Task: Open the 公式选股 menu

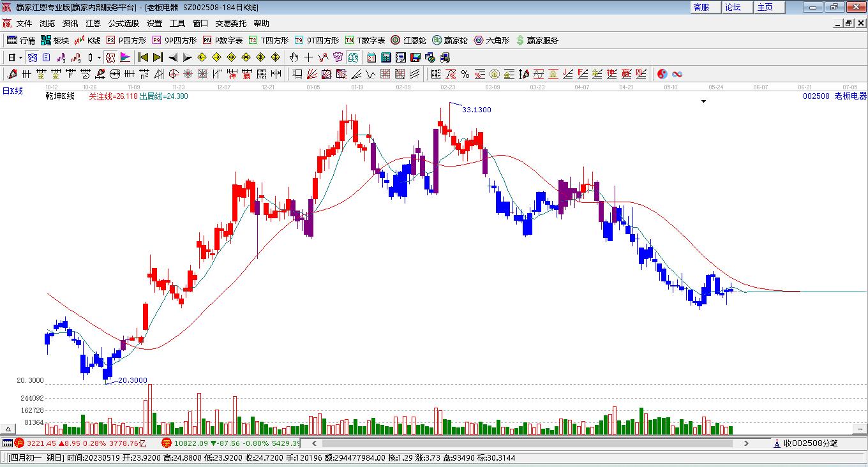Action: coord(124,24)
